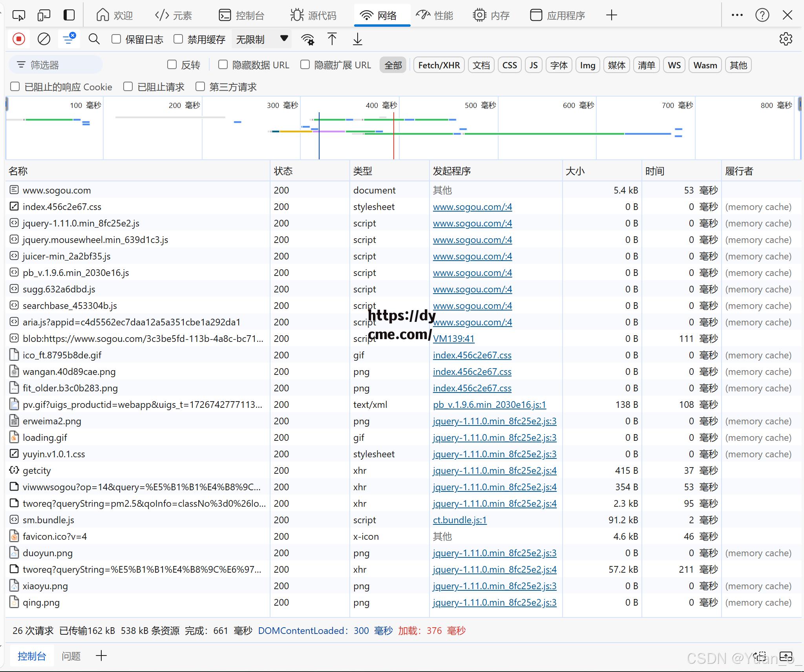
Task: Open network conditions wifi-gear icon
Action: click(x=307, y=39)
